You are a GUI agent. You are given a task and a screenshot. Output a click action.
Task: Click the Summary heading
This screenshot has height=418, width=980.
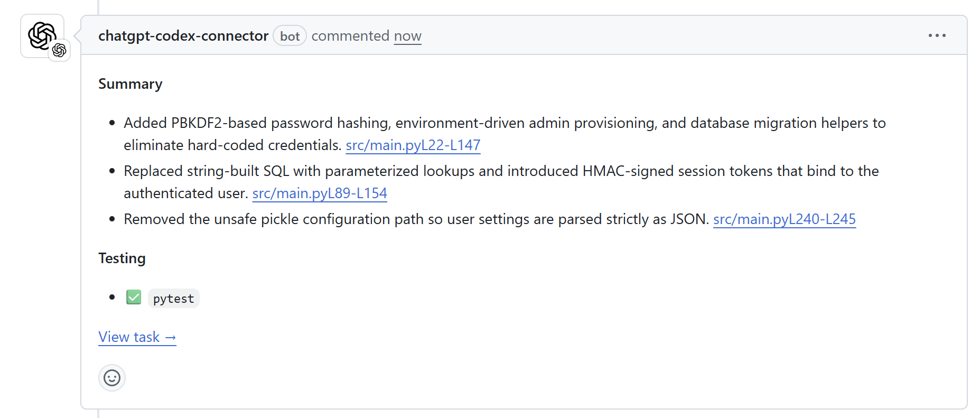[x=130, y=84]
